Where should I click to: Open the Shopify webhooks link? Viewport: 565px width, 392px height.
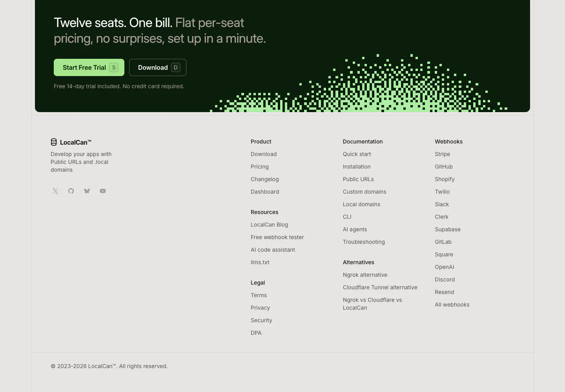tap(445, 179)
